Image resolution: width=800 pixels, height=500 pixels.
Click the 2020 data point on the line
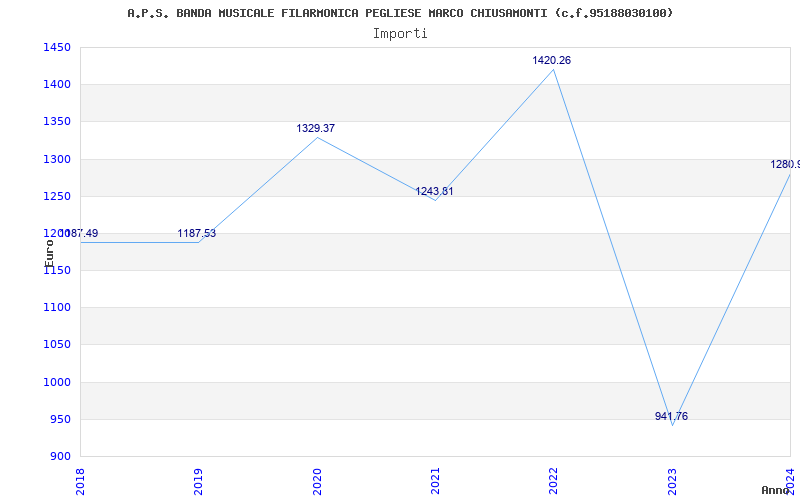(317, 137)
